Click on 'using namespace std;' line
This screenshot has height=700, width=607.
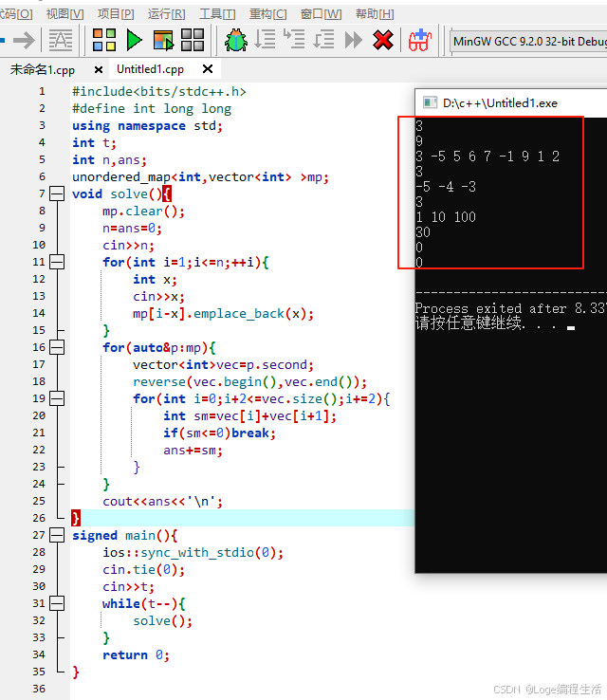[x=147, y=126]
